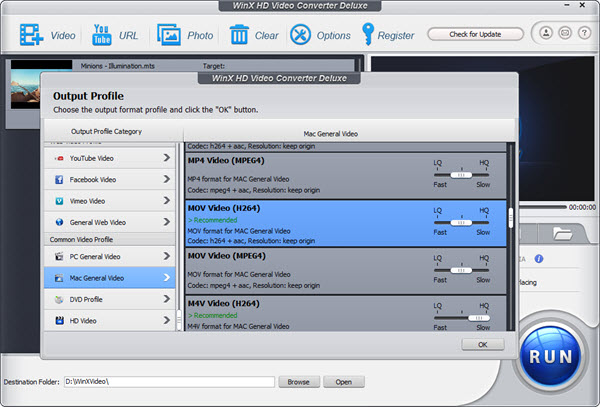Expand DVD Profile arrow
This screenshot has width=600, height=407.
click(x=166, y=299)
